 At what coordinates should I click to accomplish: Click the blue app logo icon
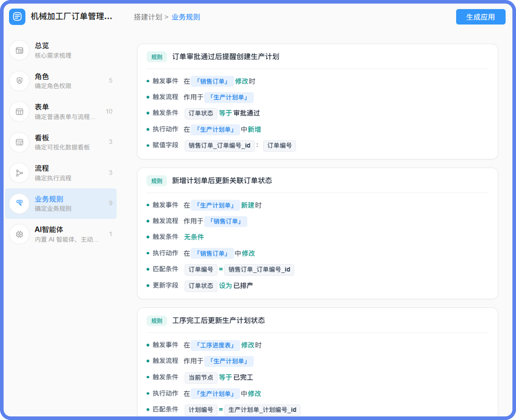click(17, 17)
